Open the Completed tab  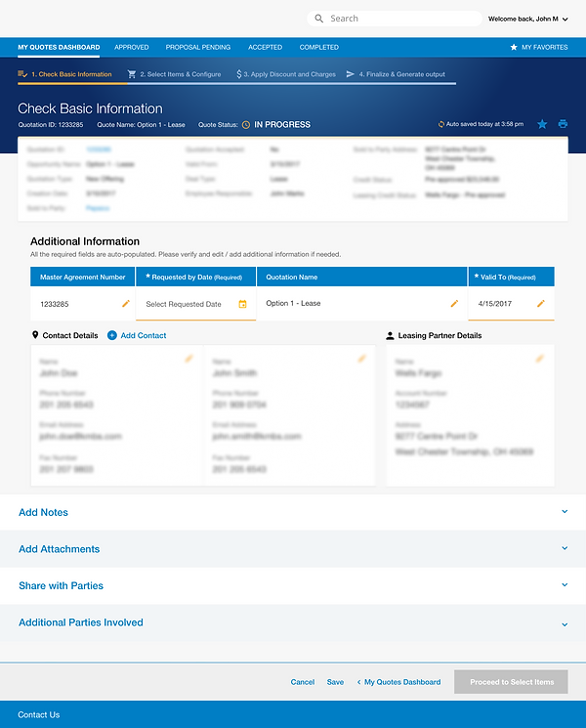pos(319,47)
